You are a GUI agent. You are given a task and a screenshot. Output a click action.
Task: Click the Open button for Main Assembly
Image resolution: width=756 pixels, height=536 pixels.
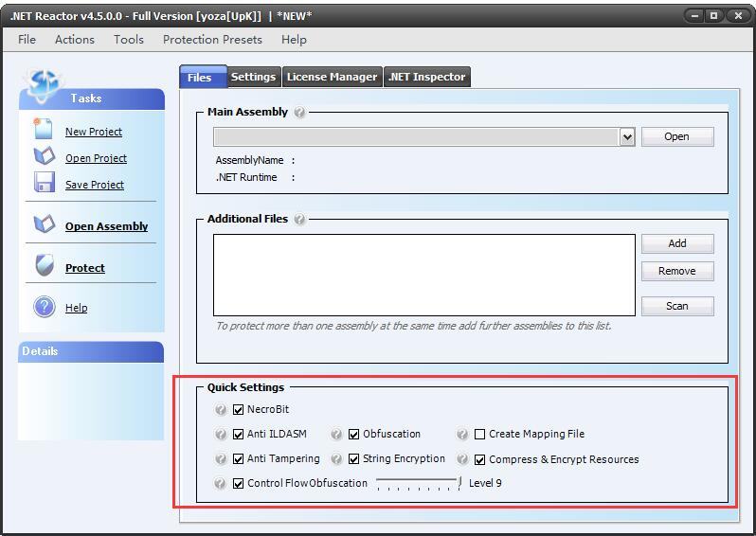(x=677, y=137)
